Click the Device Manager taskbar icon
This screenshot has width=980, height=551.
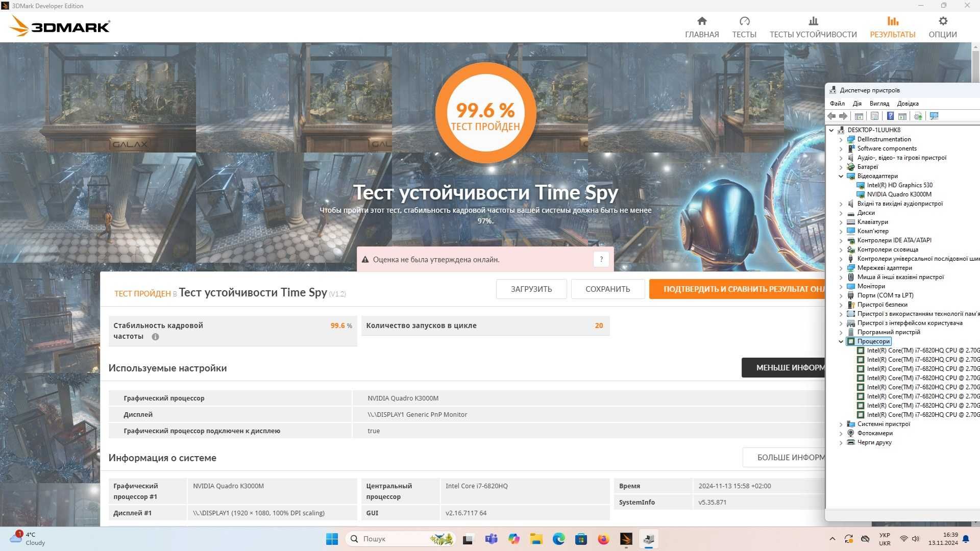pos(649,539)
